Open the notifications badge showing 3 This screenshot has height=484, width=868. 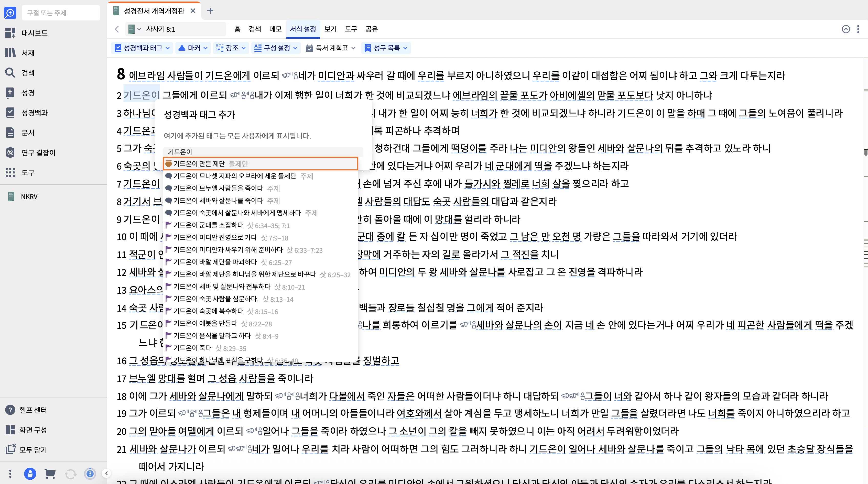click(90, 474)
